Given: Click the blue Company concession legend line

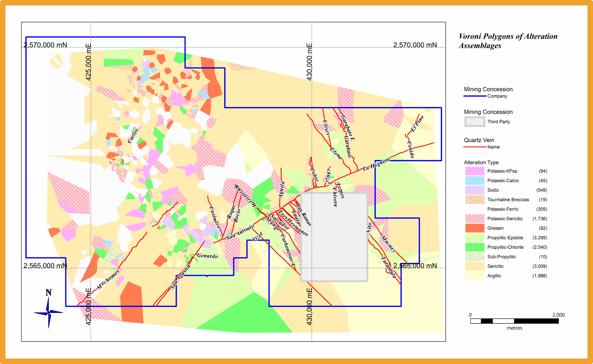Looking at the screenshot, I should click(x=474, y=96).
